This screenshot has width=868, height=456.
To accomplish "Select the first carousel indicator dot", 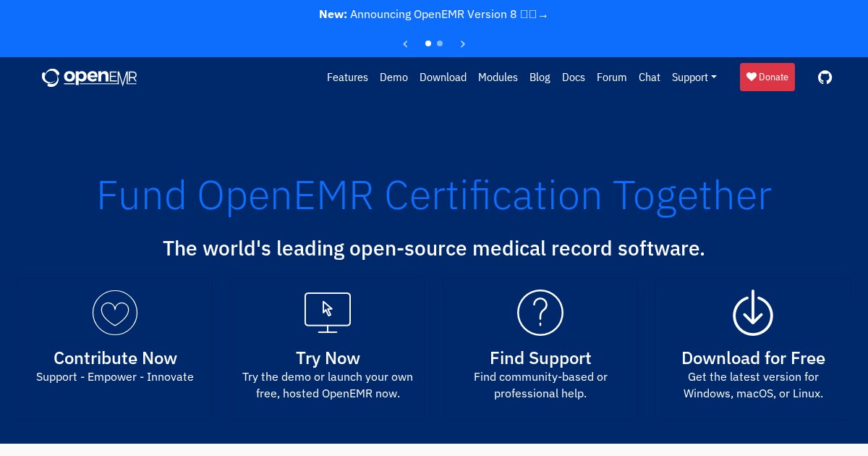I will pos(428,43).
